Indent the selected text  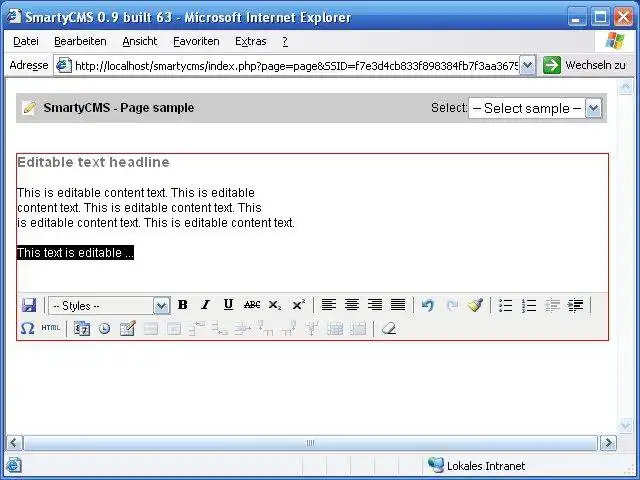coord(576,304)
